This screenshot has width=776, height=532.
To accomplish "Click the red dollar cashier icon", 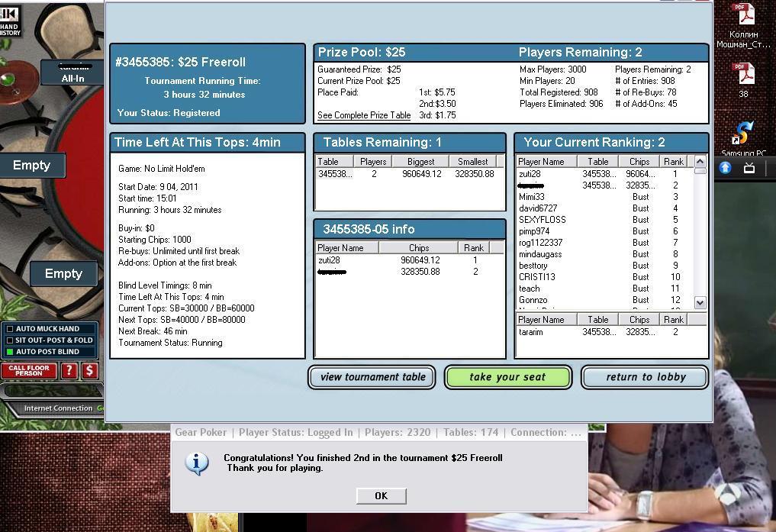I will click(89, 370).
